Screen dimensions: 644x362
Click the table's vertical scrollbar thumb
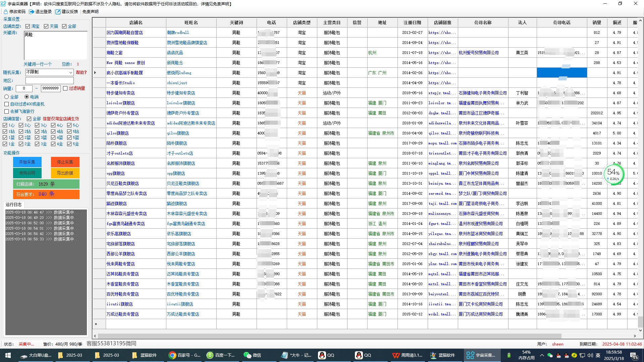[640, 322]
